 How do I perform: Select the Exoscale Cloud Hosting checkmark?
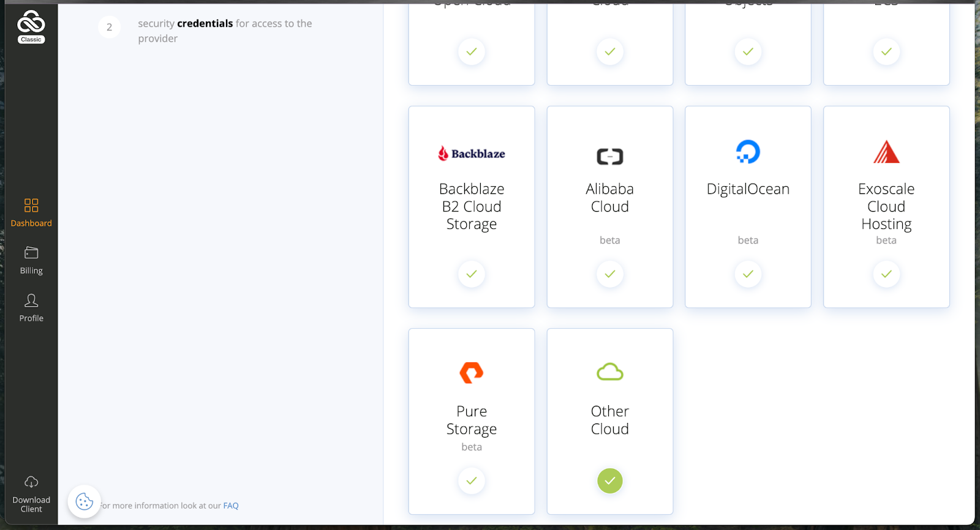(886, 274)
